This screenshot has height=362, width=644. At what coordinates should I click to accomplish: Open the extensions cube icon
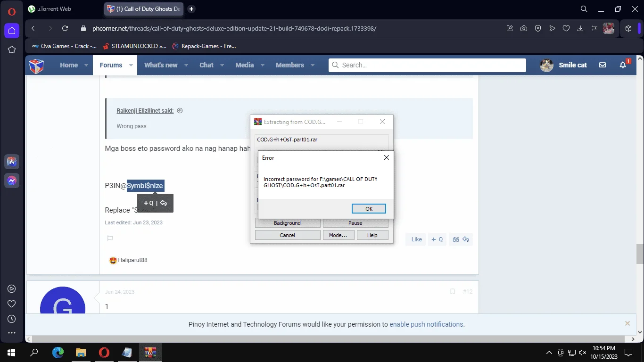(x=628, y=28)
